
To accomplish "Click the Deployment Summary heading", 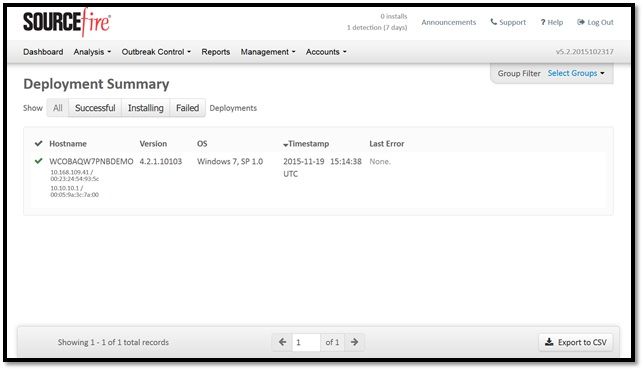I will [x=96, y=84].
